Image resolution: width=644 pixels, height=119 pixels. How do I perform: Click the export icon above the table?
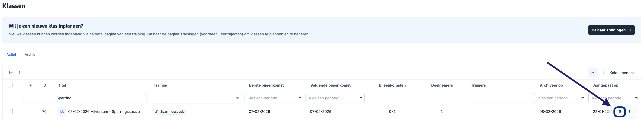(11, 73)
